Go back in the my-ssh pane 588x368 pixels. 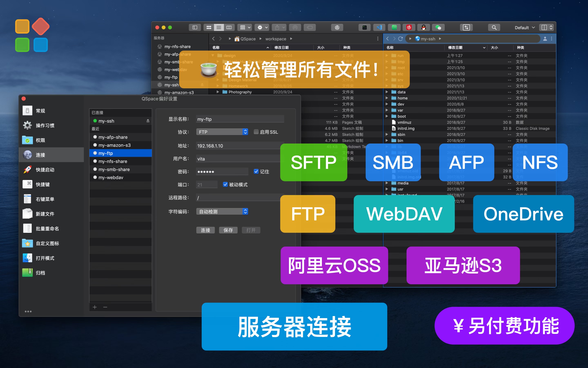387,39
